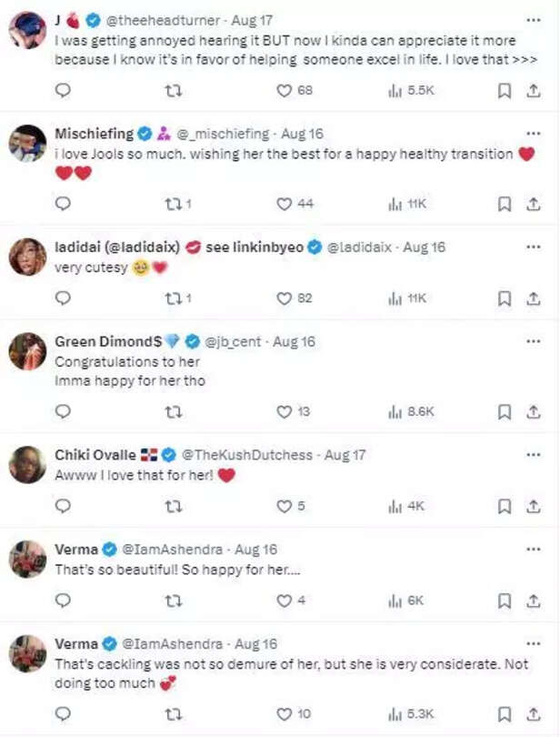Open @TheKushDutchess handle link
Screen dimensions: 560x737
pyautogui.click(x=249, y=455)
